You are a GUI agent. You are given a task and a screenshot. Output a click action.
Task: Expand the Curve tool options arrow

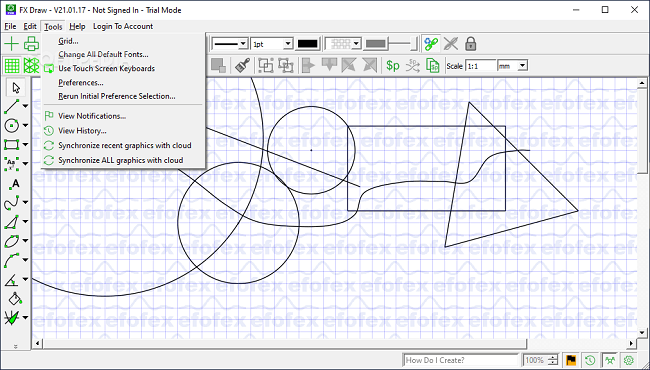[25, 203]
